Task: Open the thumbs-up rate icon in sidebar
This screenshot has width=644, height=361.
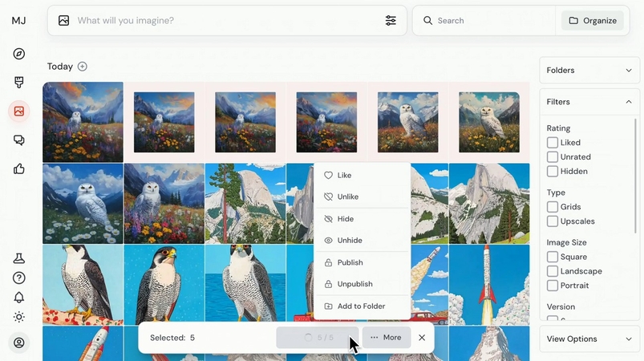Action: (19, 168)
